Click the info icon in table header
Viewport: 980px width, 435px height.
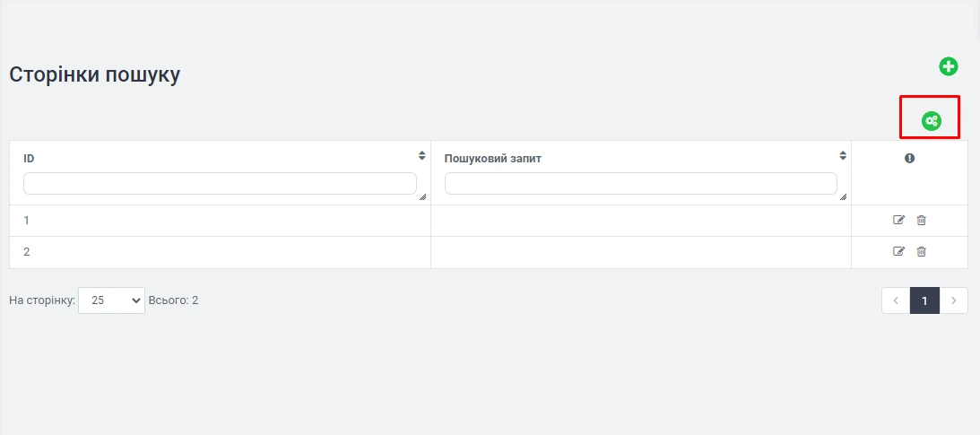[909, 159]
